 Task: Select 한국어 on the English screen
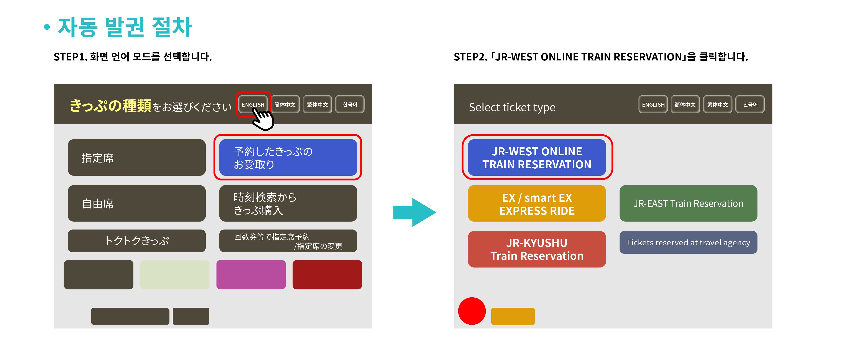tap(750, 104)
